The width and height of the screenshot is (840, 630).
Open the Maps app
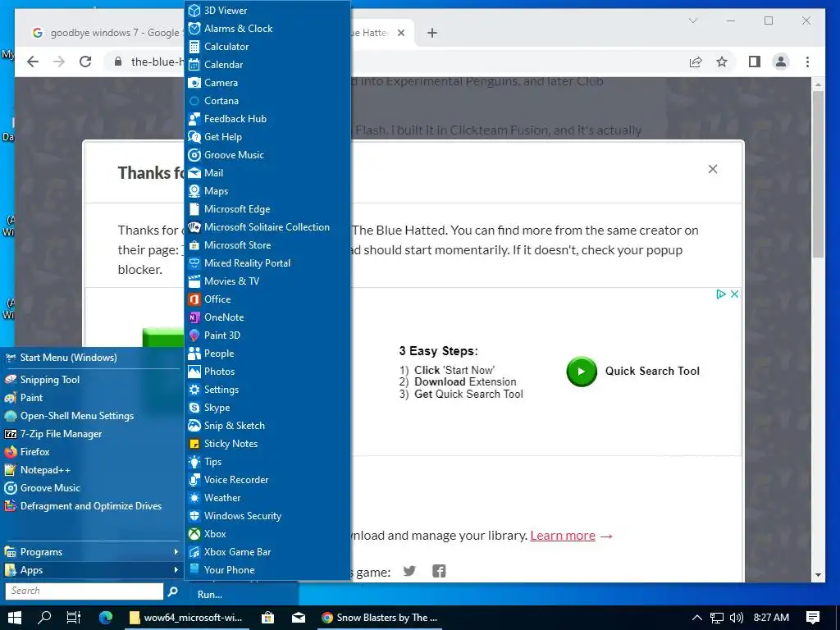click(x=268, y=190)
